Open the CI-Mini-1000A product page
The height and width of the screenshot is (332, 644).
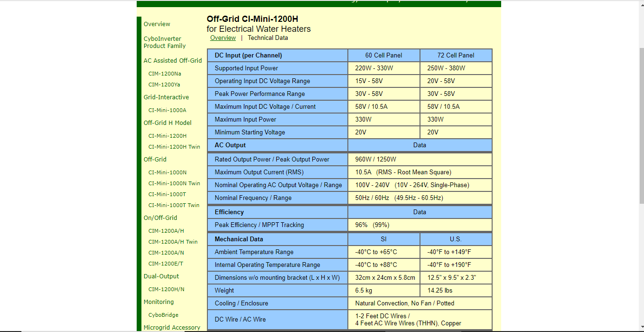167,110
